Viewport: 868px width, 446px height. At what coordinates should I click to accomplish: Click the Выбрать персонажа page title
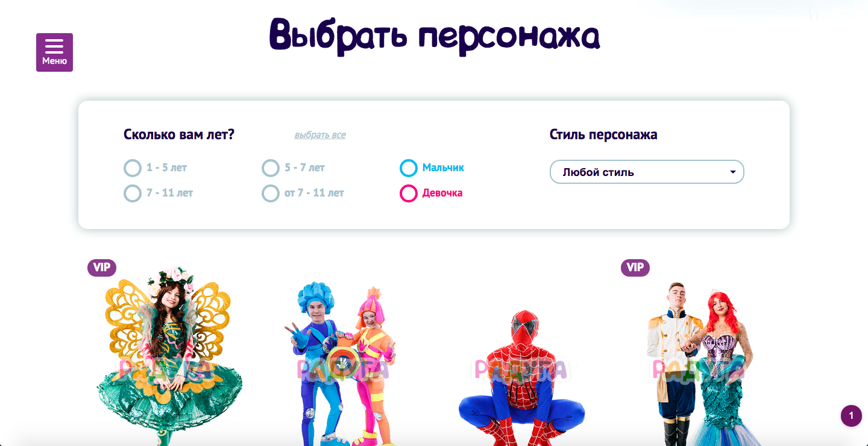pos(435,36)
